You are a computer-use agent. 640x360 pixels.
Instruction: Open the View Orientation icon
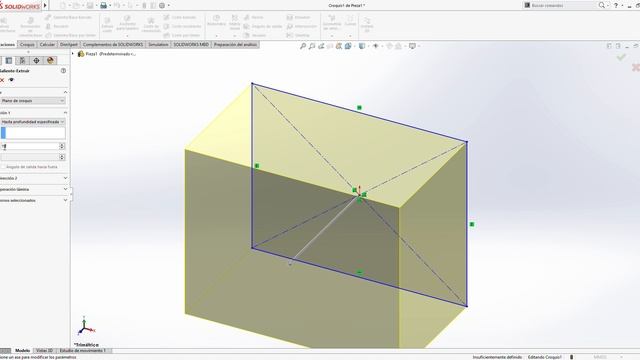(348, 46)
